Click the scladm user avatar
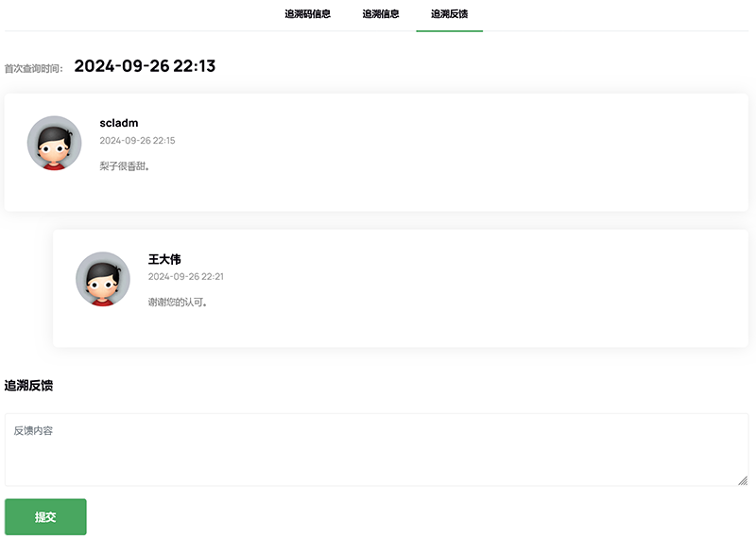Viewport: 756px width, 538px height. click(x=55, y=143)
